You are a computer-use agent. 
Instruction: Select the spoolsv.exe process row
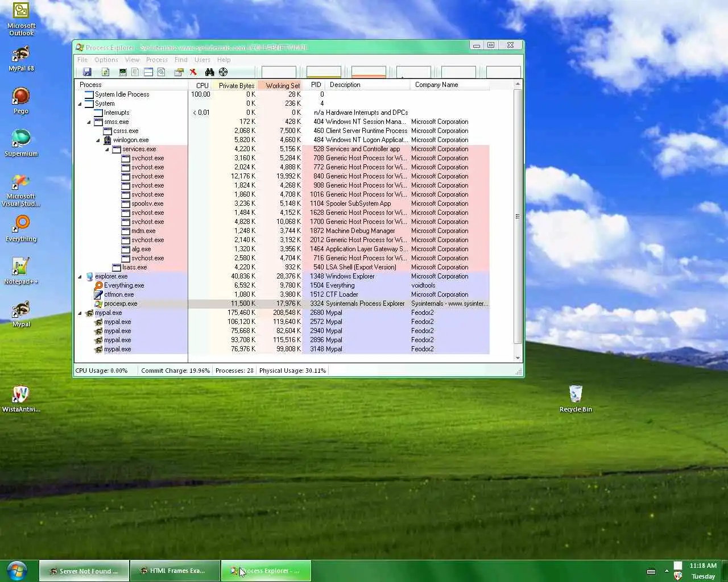(x=282, y=203)
